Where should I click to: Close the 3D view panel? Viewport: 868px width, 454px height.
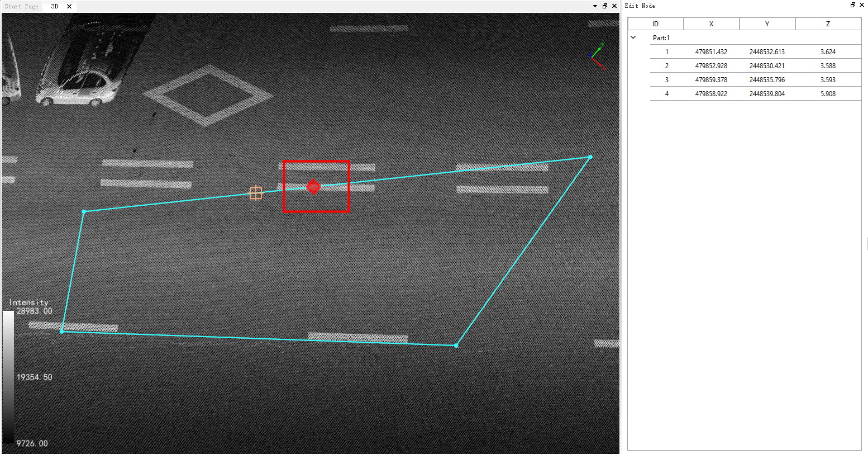614,6
